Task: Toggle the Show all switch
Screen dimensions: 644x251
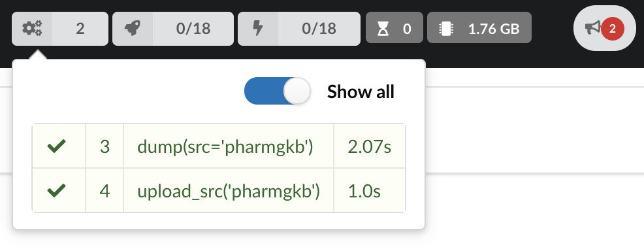Action: point(277,91)
